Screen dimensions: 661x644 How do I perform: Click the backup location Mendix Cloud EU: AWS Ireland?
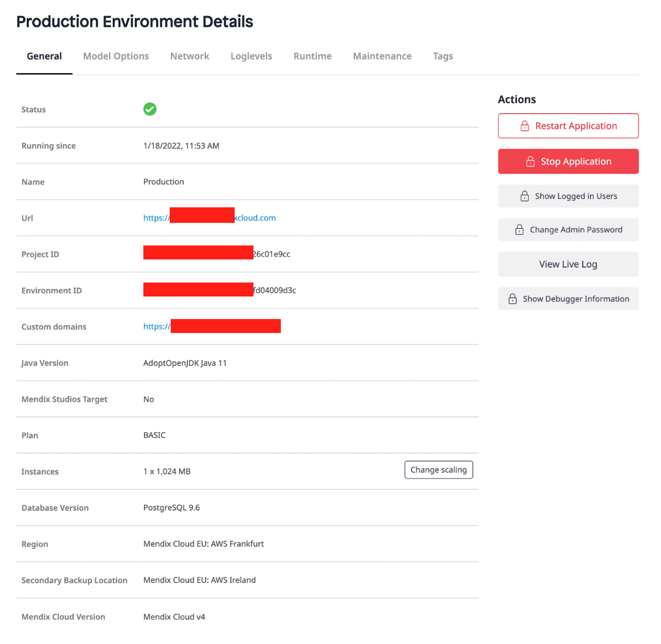coord(200,580)
